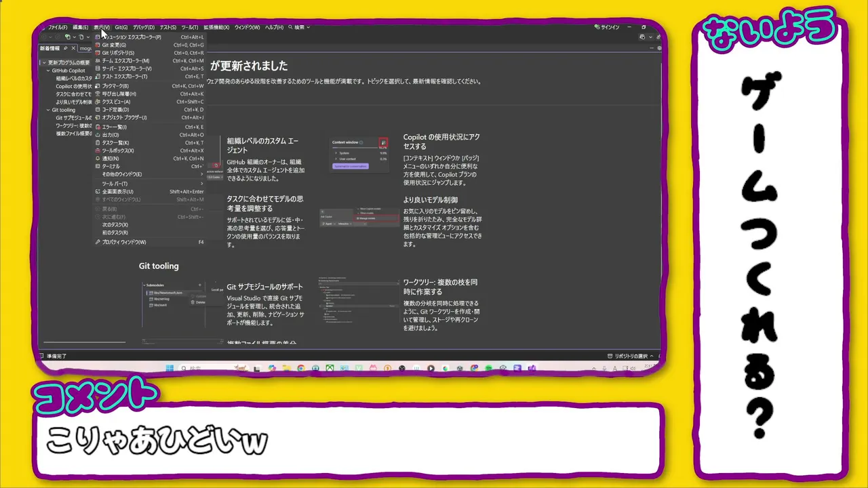Close the 新着情報 tab
868x488 pixels.
[73, 49]
